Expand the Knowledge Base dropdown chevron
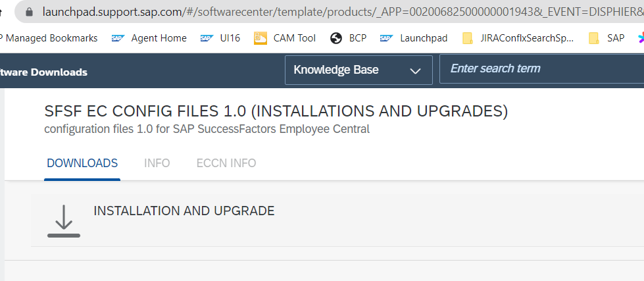This screenshot has width=644, height=281. [x=415, y=70]
